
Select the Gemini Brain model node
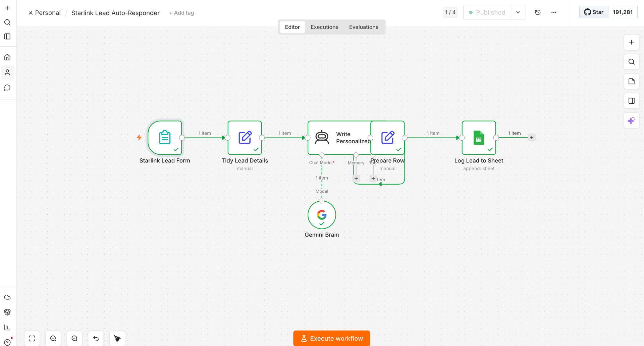point(322,215)
